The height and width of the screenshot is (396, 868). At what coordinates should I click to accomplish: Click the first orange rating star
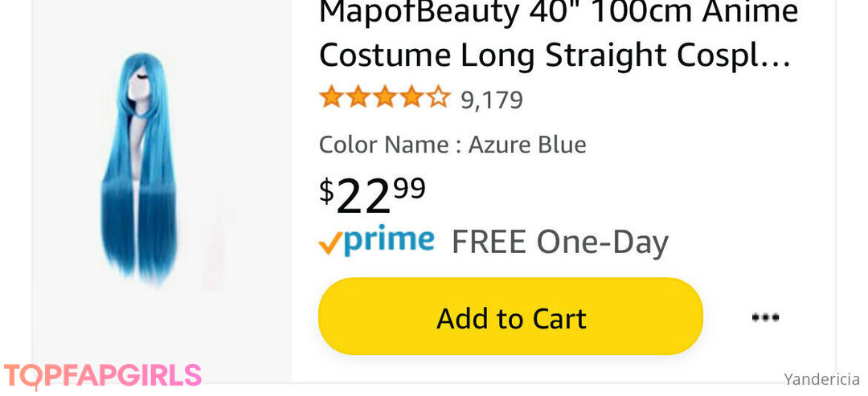point(330,98)
